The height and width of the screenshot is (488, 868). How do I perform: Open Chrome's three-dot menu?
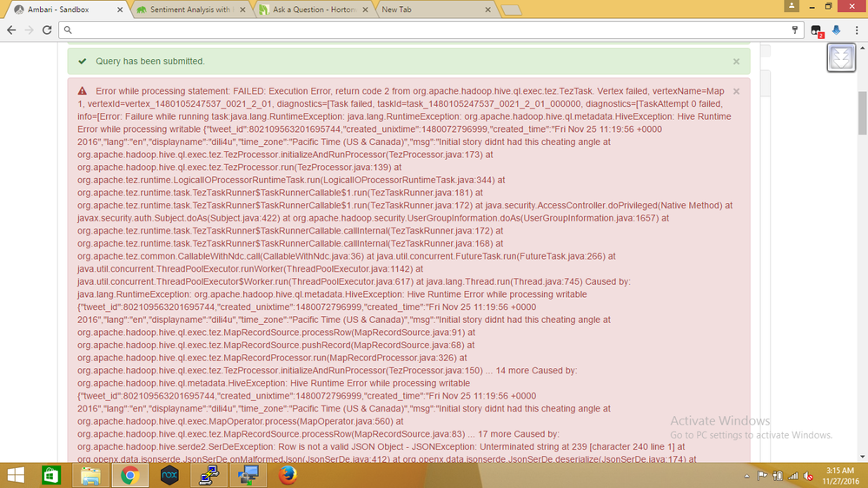coord(857,30)
